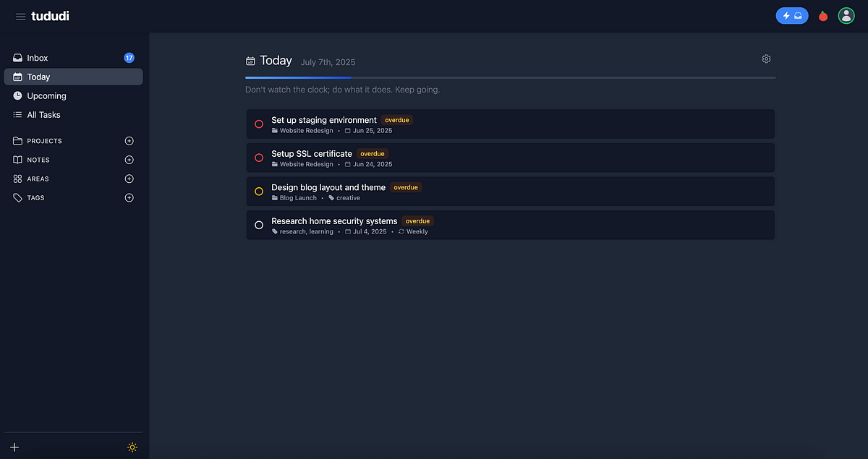Select Today in the sidebar
The image size is (868, 459).
73,77
